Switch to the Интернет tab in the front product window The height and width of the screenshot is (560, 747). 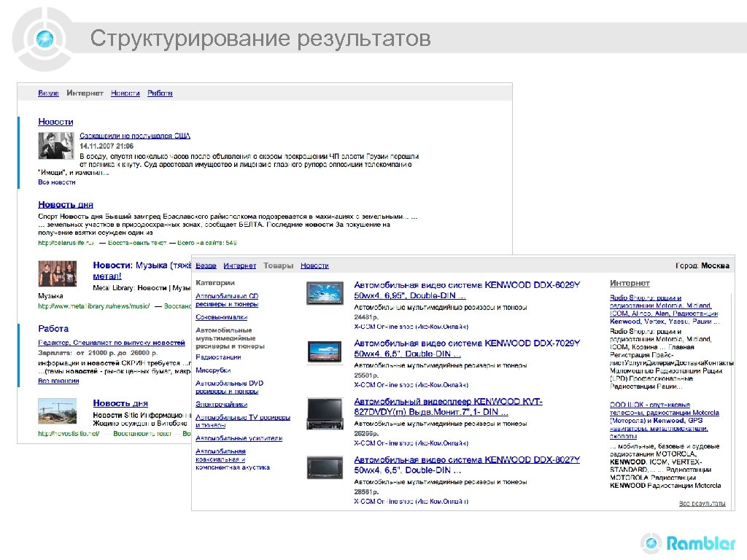pos(239,265)
